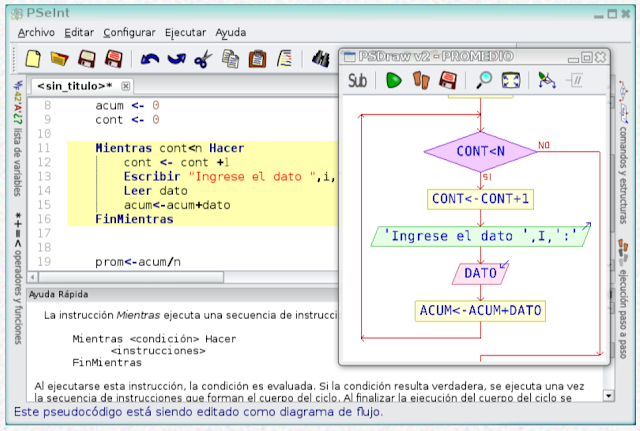
Task: Maximize the PSDraw window
Action: [x=587, y=58]
